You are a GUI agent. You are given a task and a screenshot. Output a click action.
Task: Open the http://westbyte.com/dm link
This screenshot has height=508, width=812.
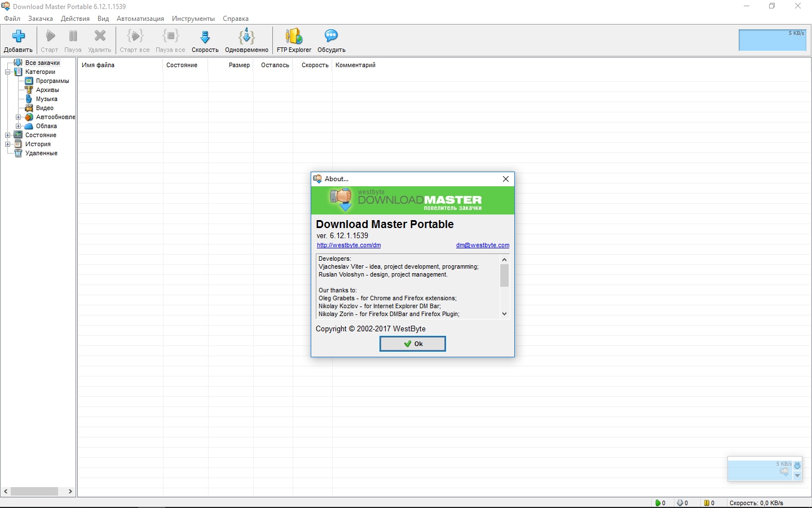tap(348, 245)
